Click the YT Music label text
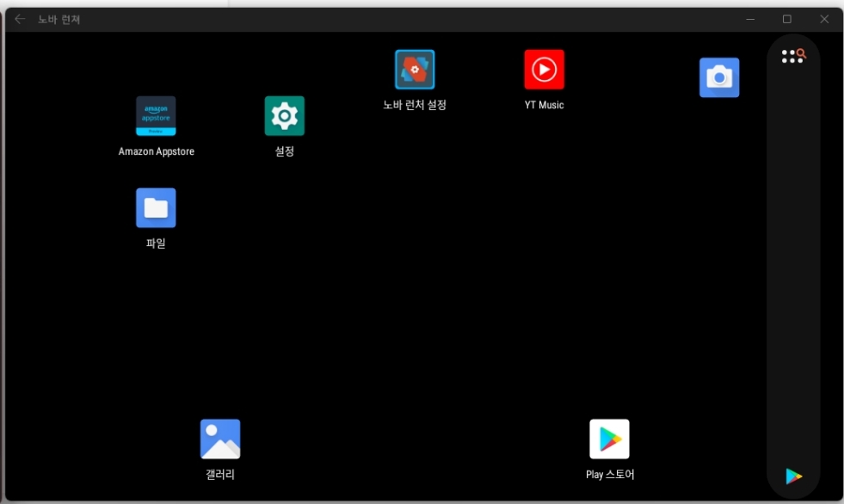Screen dimensions: 844x504 pyautogui.click(x=545, y=105)
